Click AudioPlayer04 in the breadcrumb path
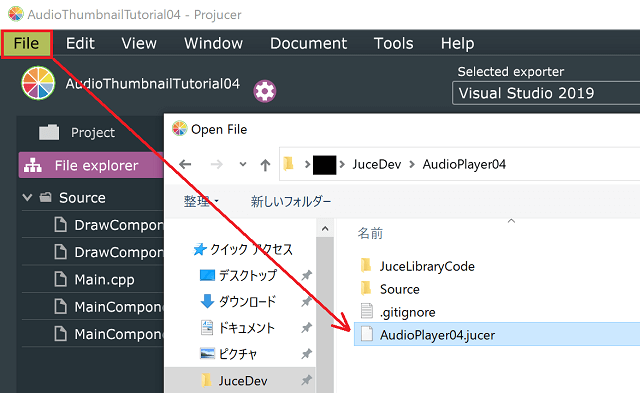The image size is (640, 393). point(464,164)
